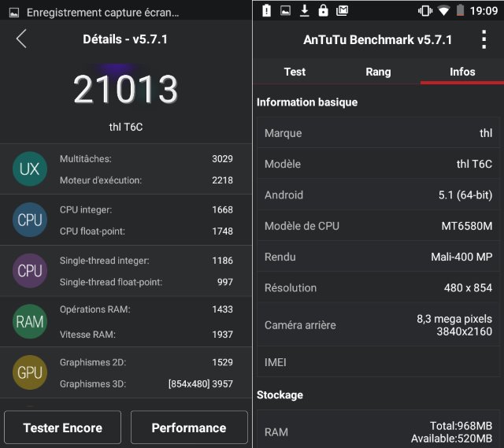The width and height of the screenshot is (504, 448).
Task: Tap the Graphismes 3D row
Action: coord(146,383)
